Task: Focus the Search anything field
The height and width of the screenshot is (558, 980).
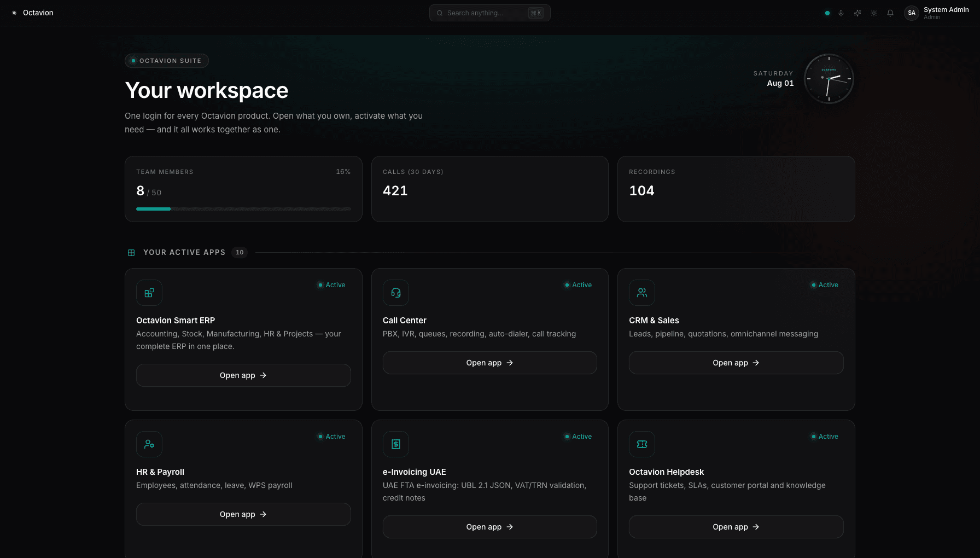Action: pyautogui.click(x=489, y=13)
